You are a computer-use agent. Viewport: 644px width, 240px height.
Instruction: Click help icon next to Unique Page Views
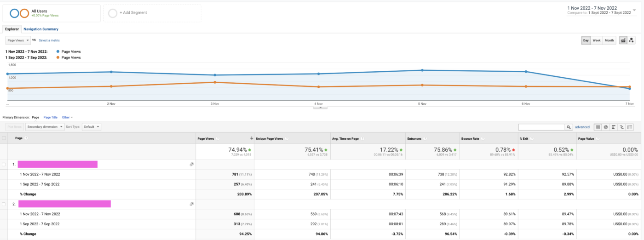(x=287, y=138)
